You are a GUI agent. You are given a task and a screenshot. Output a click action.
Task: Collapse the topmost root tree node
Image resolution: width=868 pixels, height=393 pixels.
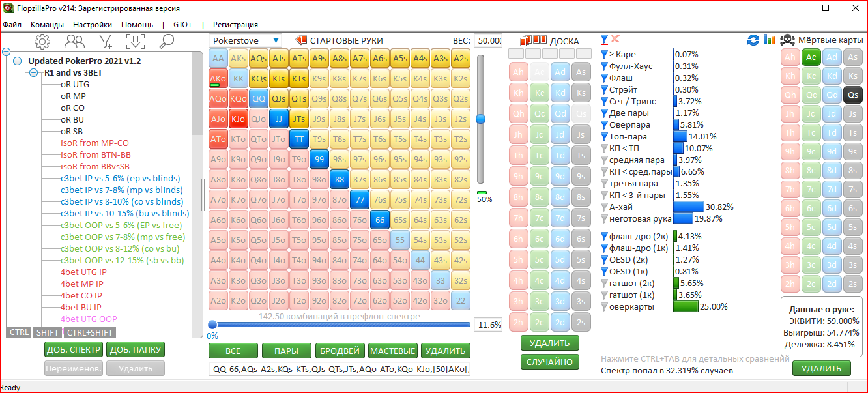(x=7, y=51)
